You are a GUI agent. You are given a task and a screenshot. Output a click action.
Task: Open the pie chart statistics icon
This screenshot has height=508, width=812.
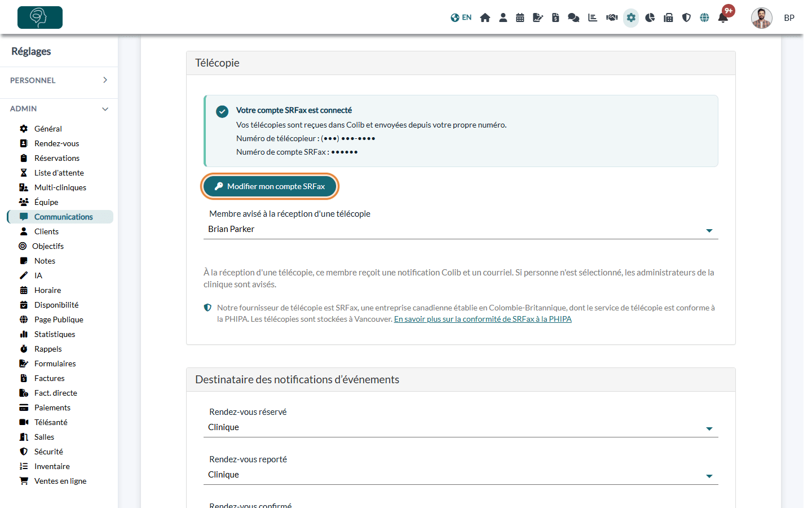click(650, 17)
